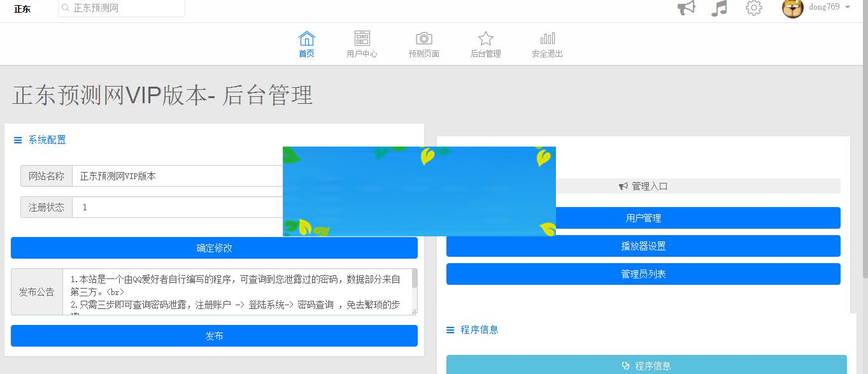Click the 发布 publish button
Screen dimensions: 868x374
(213, 336)
